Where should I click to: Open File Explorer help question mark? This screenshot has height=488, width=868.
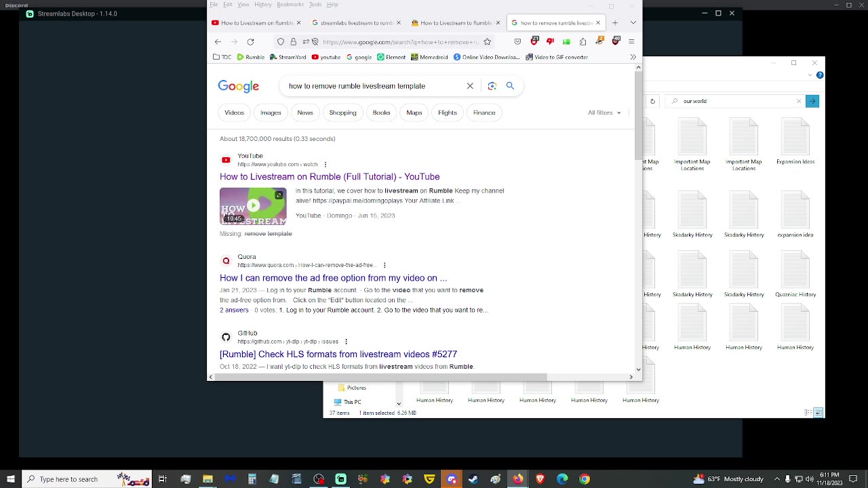click(820, 75)
